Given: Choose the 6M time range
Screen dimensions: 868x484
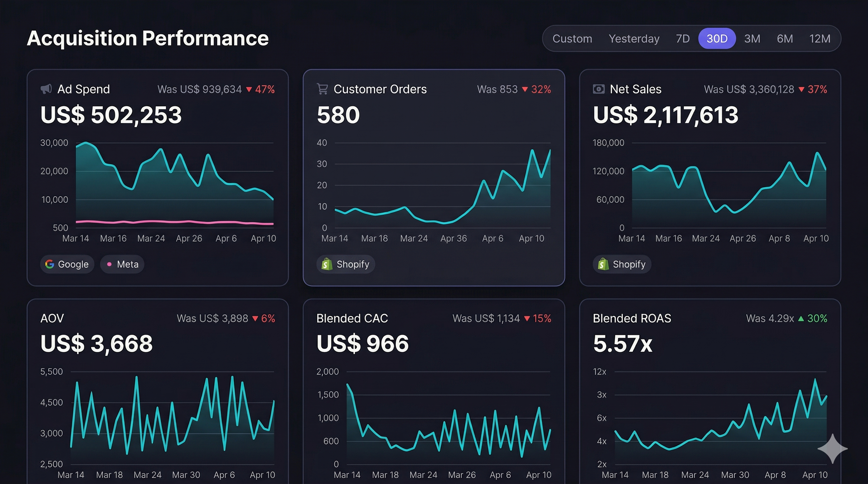Looking at the screenshot, I should (785, 39).
